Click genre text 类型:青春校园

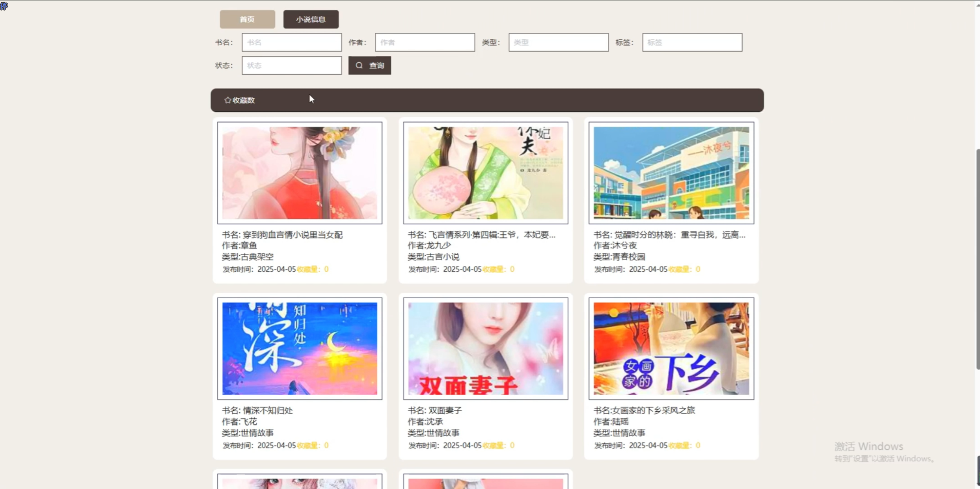(619, 257)
